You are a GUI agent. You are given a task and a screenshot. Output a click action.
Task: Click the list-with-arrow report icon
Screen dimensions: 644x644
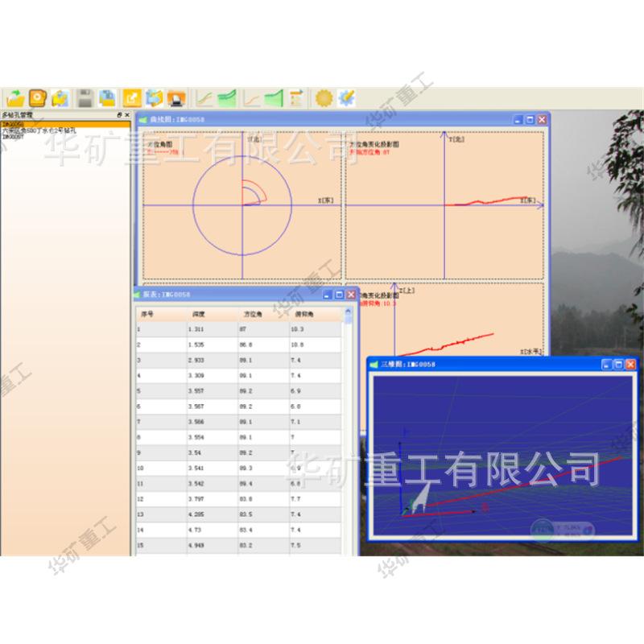[x=296, y=98]
